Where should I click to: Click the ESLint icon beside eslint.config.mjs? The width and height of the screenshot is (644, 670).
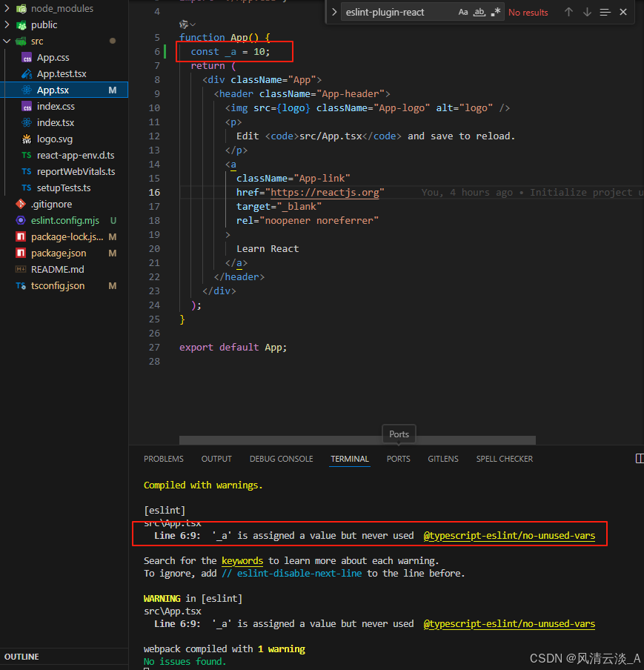click(x=21, y=220)
